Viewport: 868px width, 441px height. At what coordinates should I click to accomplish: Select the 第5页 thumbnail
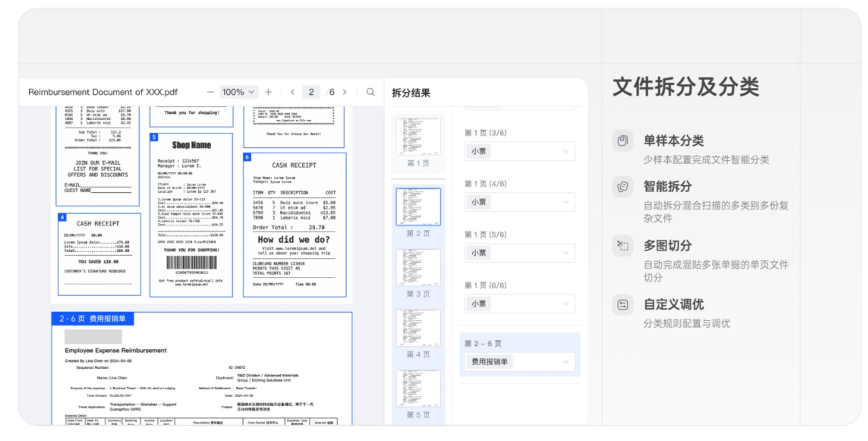pyautogui.click(x=418, y=388)
